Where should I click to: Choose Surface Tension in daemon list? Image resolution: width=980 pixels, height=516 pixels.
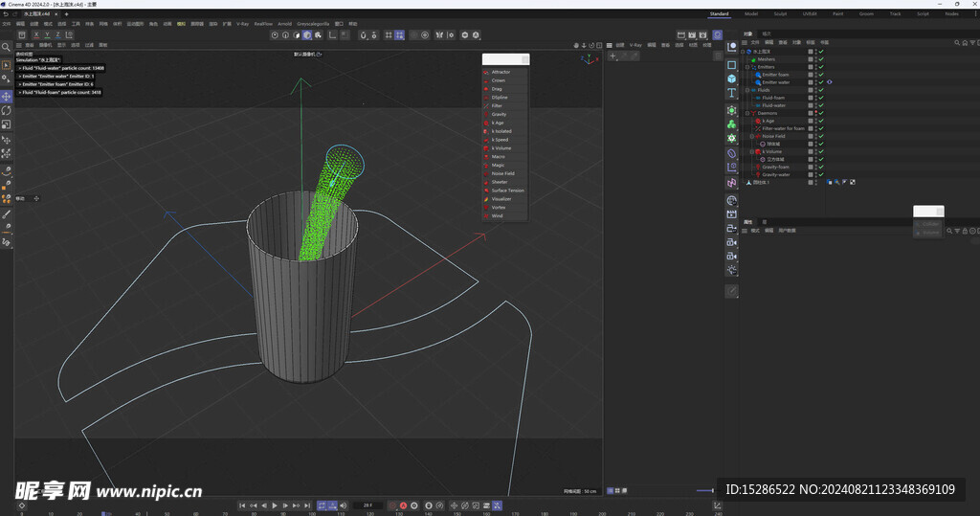(505, 191)
